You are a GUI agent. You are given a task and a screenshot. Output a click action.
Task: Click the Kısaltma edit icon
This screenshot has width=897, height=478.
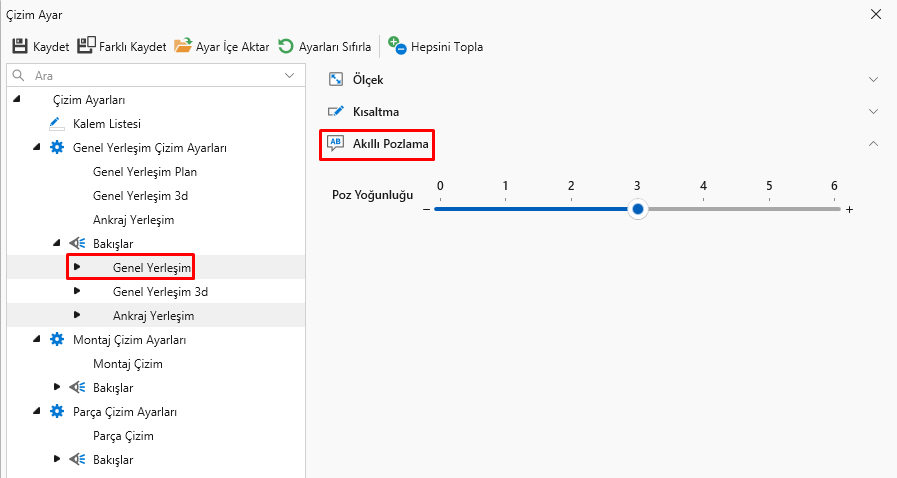pyautogui.click(x=336, y=111)
